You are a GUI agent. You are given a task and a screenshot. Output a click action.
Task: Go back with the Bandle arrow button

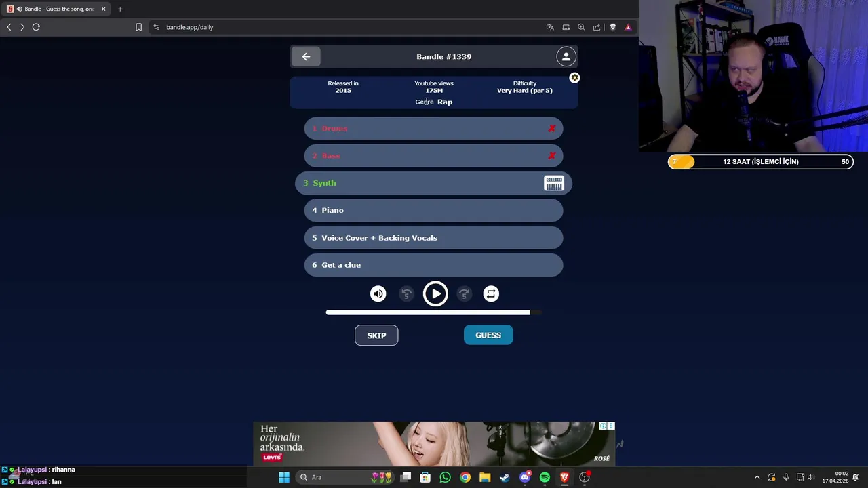tap(306, 57)
